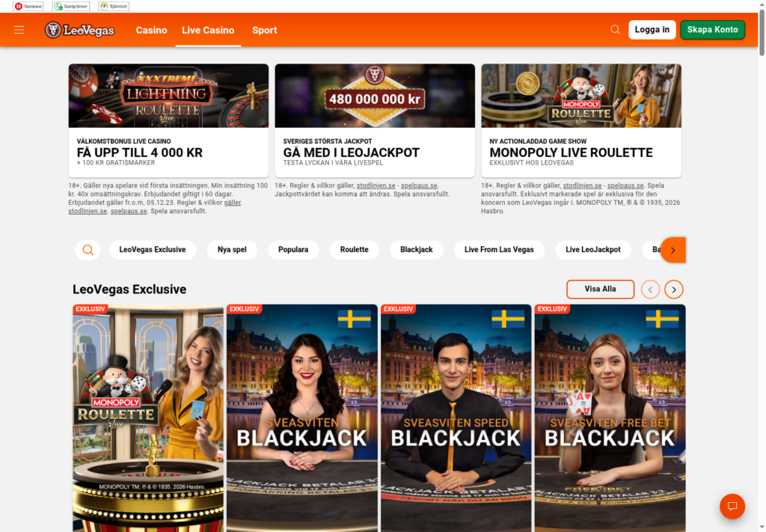Open the Sveasviten Blackjack game tile

[302, 418]
